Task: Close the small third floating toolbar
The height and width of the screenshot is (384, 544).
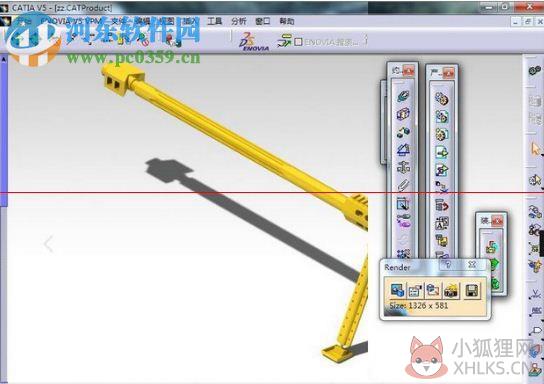Action: (x=497, y=221)
